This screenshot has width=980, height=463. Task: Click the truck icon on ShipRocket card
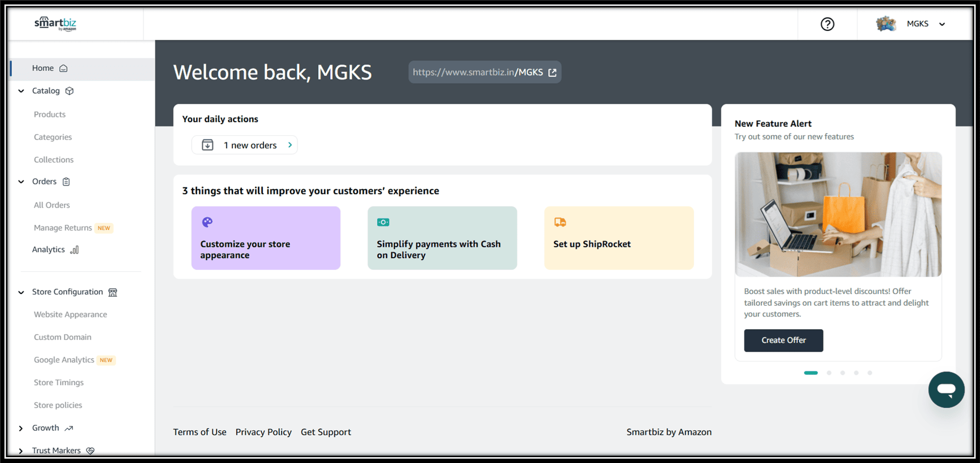point(560,222)
